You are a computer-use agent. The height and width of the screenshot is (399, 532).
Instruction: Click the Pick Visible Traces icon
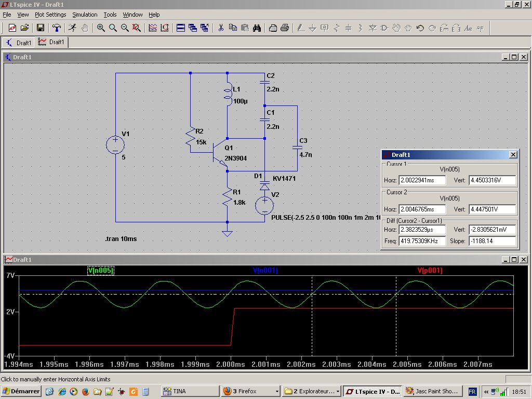point(153,28)
